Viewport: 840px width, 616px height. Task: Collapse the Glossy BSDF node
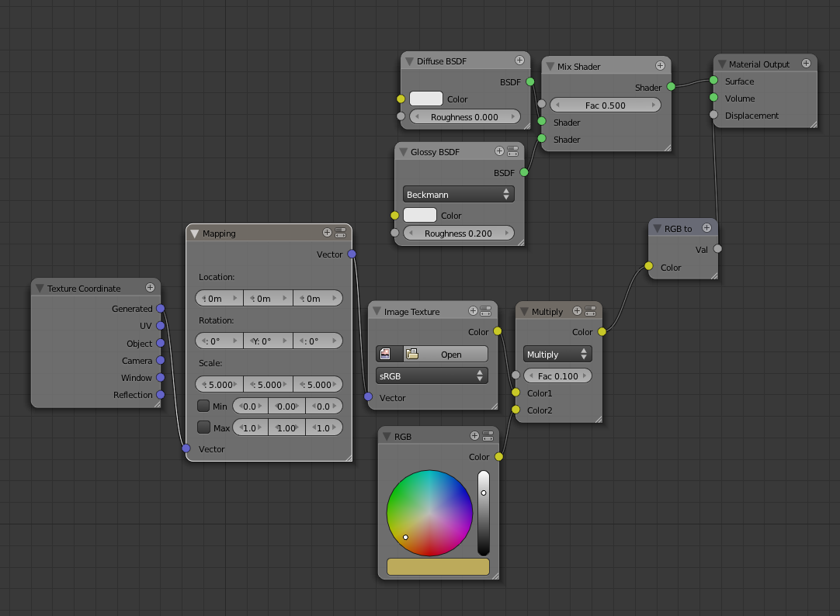tap(402, 151)
